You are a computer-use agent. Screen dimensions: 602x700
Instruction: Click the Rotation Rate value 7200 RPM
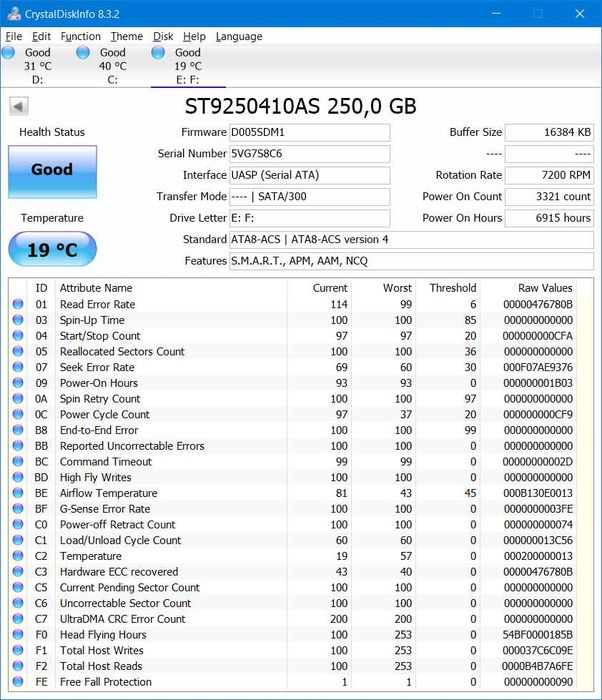(549, 175)
